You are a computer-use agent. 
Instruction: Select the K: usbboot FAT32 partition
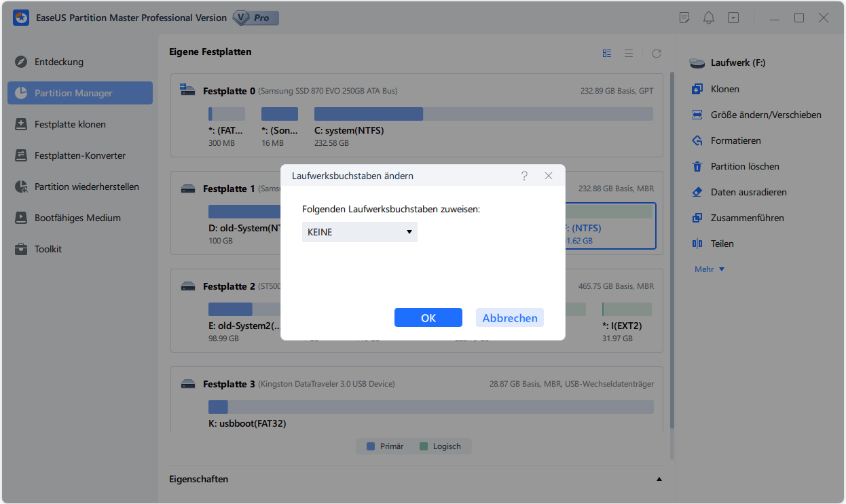click(x=217, y=406)
